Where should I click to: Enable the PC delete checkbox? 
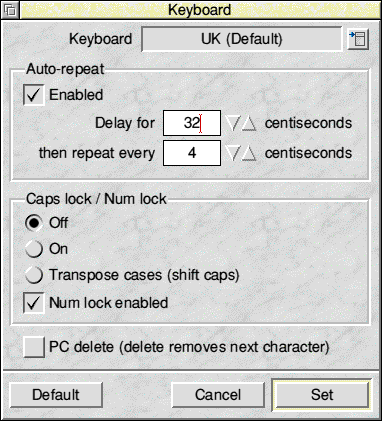[34, 347]
